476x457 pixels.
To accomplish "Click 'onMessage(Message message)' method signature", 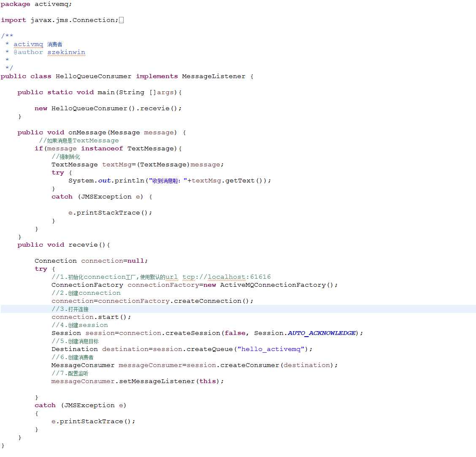I will click(x=123, y=133).
